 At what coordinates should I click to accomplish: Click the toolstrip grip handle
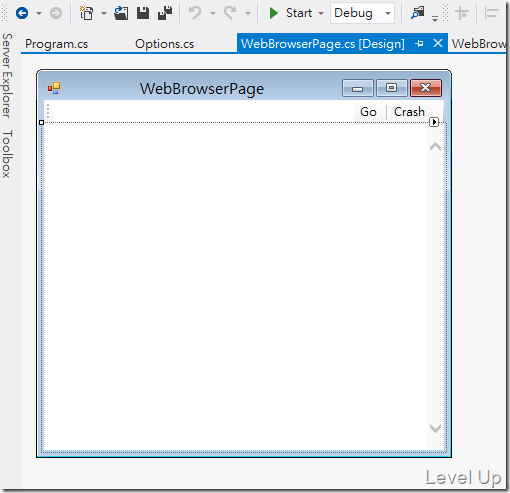click(48, 111)
